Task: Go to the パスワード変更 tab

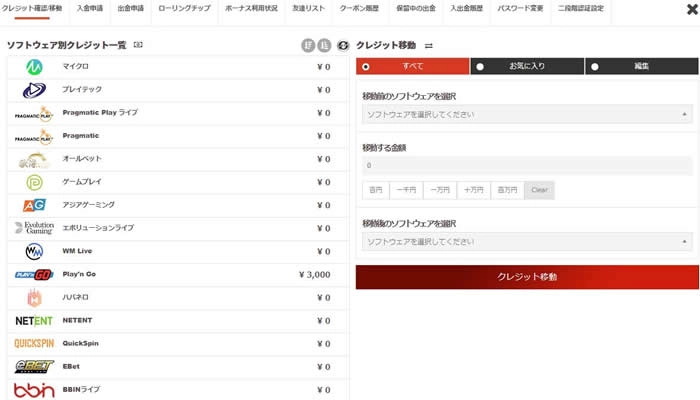Action: [x=520, y=8]
